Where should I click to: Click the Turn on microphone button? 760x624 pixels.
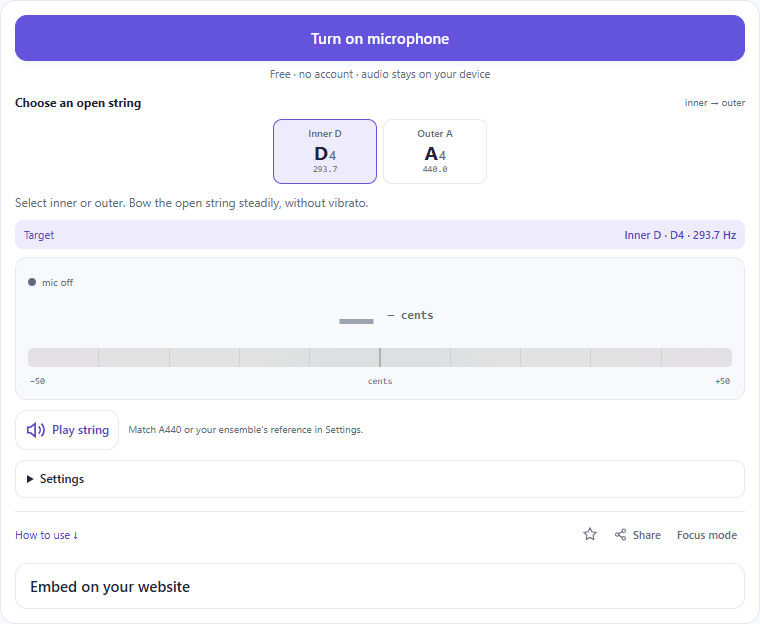[380, 38]
